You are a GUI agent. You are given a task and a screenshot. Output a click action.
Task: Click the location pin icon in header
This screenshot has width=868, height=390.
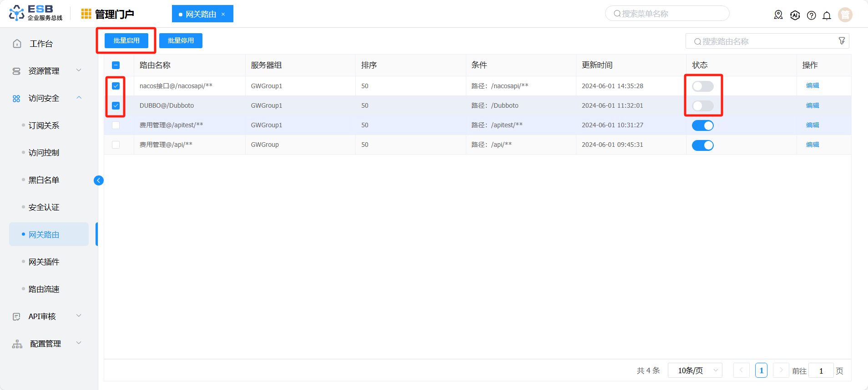click(x=778, y=15)
